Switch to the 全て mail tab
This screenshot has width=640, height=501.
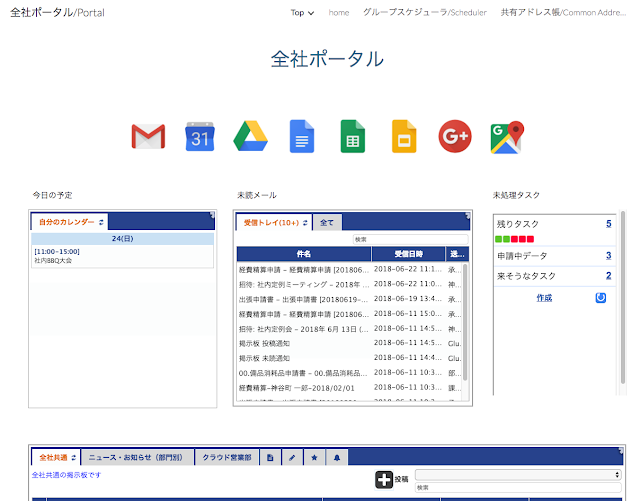tap(327, 222)
